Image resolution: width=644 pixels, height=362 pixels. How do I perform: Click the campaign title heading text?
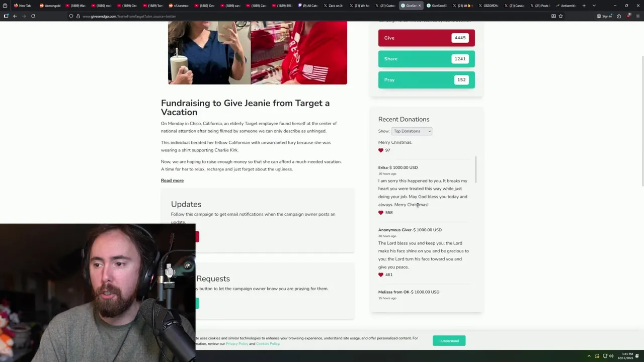tap(245, 108)
